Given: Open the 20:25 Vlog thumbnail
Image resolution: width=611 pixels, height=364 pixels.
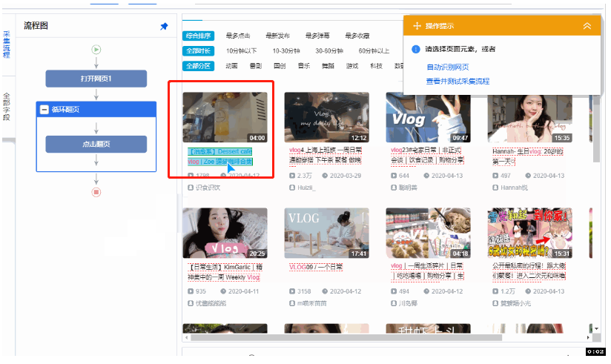Looking at the screenshot, I should (225, 233).
